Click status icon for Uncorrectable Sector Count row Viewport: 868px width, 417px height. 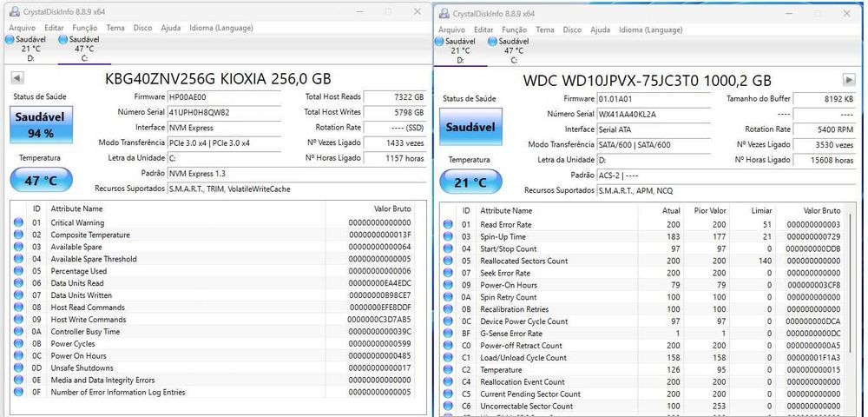click(449, 406)
